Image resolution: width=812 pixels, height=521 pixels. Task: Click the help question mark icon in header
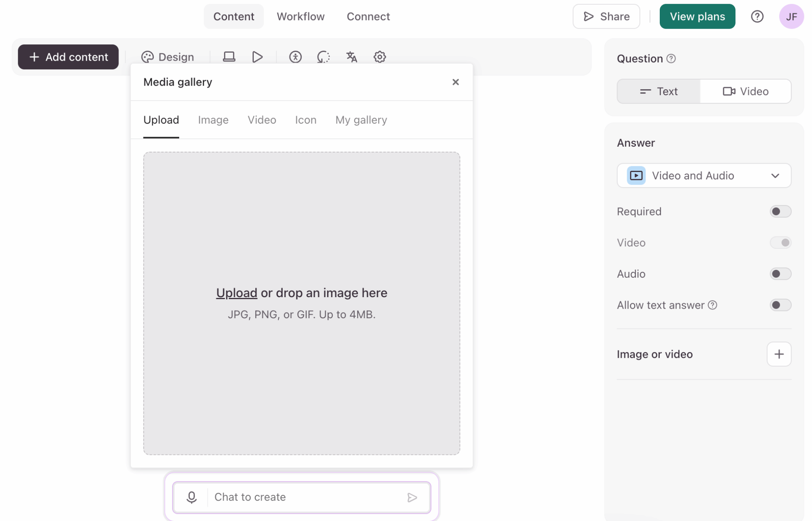[757, 16]
